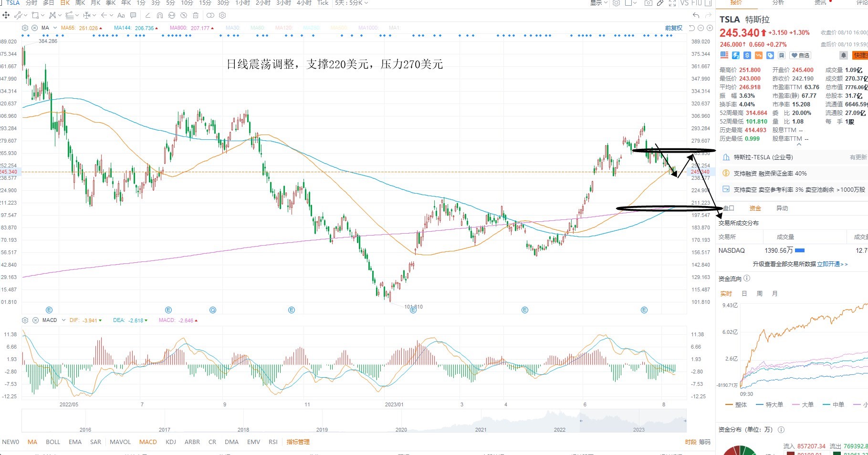Open the notes icon next to 自选
The image size is (868, 455).
click(x=782, y=55)
